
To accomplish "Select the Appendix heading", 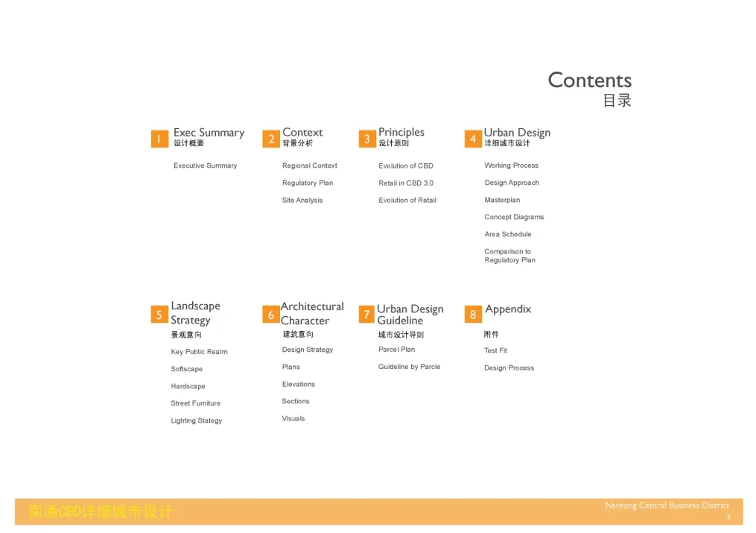I will [x=508, y=309].
